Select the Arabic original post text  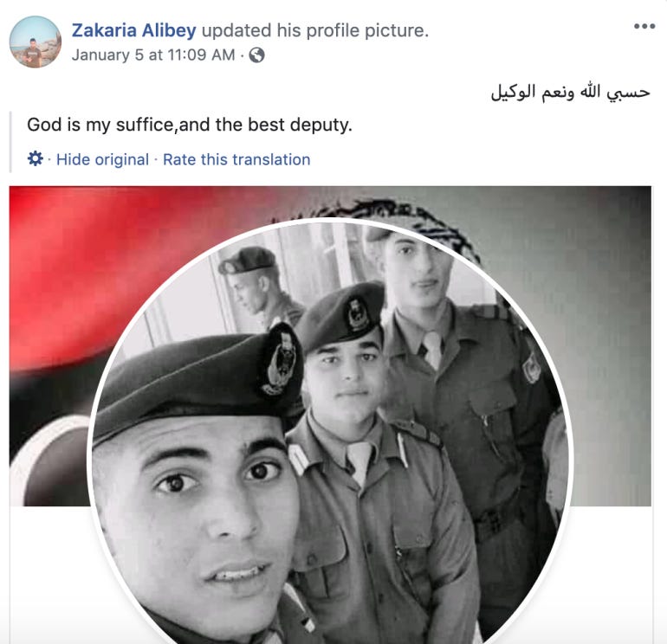570,93
